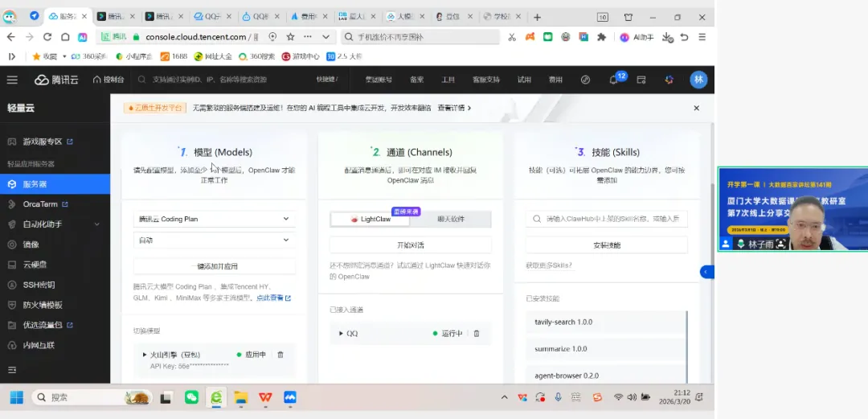The image size is (868, 419).
Task: Delete the QQ channel
Action: (x=477, y=334)
